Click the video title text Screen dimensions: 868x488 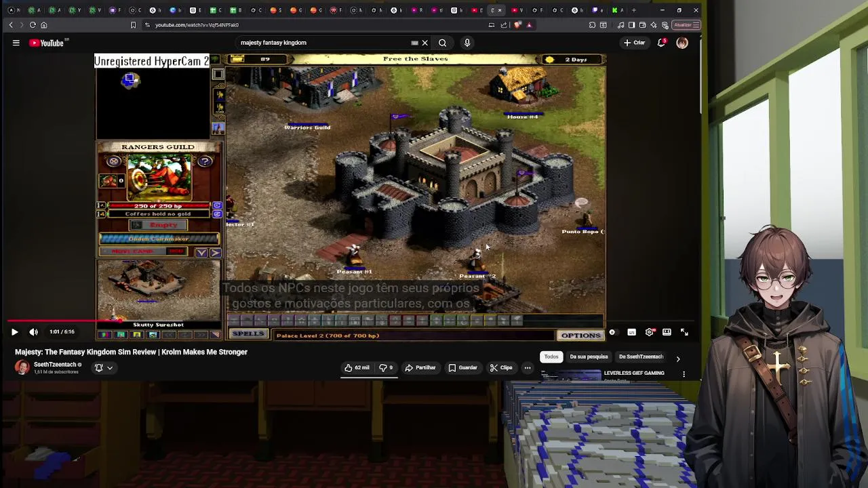coord(131,352)
